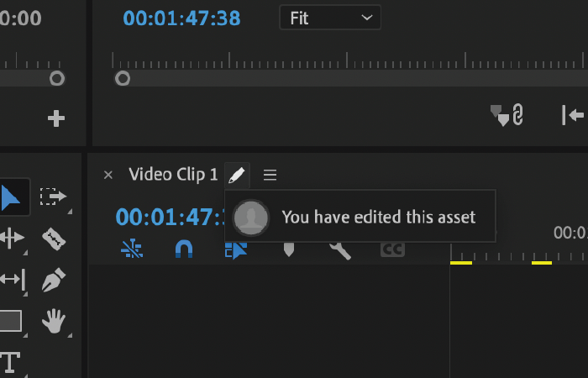Click the 00:01:47:38 program timecode field
The height and width of the screenshot is (378, 588).
pos(181,18)
